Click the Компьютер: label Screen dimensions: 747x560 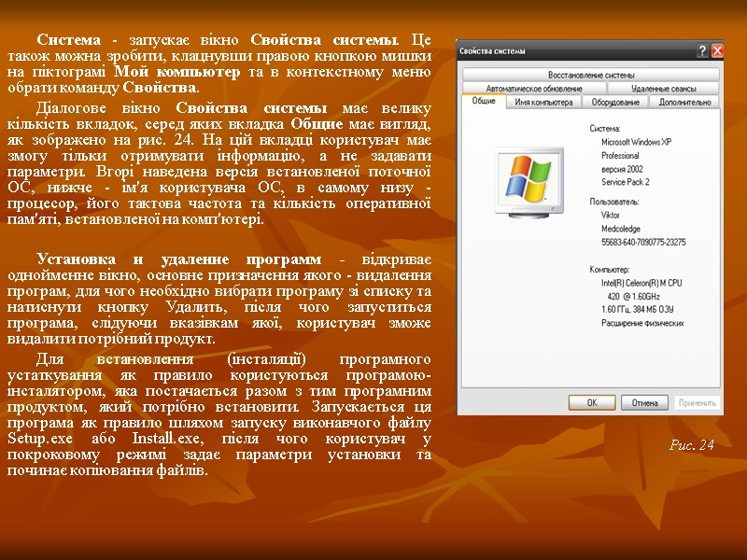point(610,270)
